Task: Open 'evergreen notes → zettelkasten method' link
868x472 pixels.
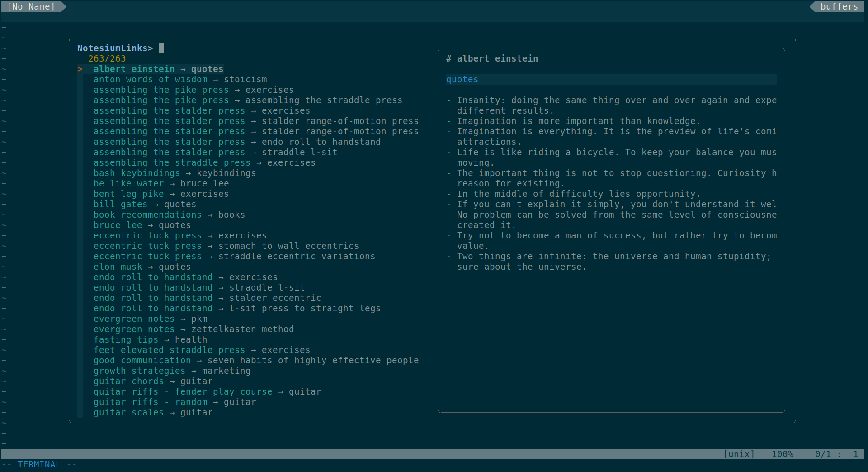Action: click(x=193, y=329)
